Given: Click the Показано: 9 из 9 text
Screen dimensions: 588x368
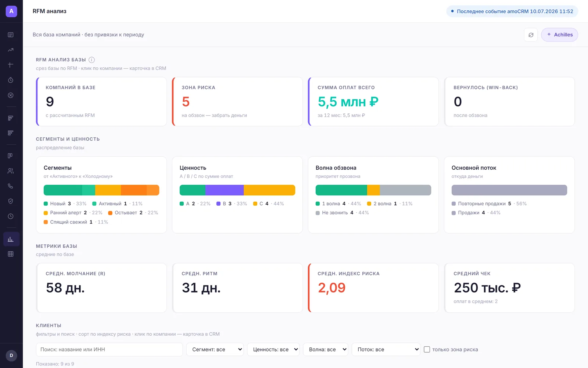Looking at the screenshot, I should pyautogui.click(x=55, y=364).
